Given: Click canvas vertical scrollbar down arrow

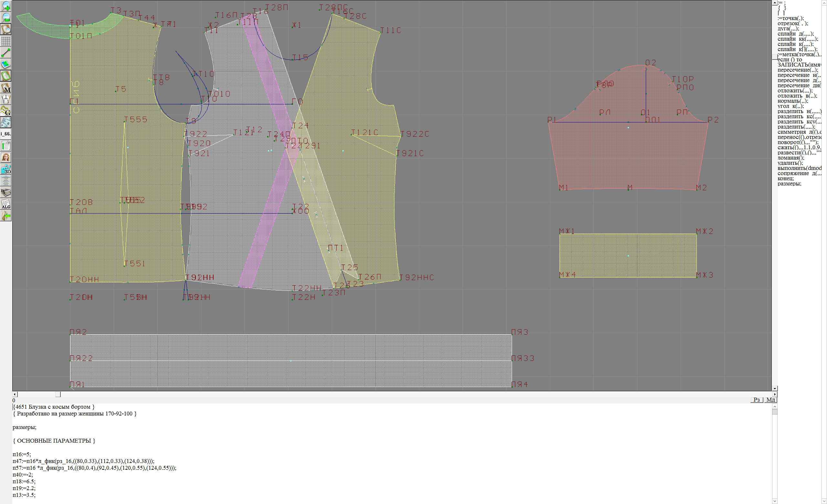Looking at the screenshot, I should pos(774,388).
